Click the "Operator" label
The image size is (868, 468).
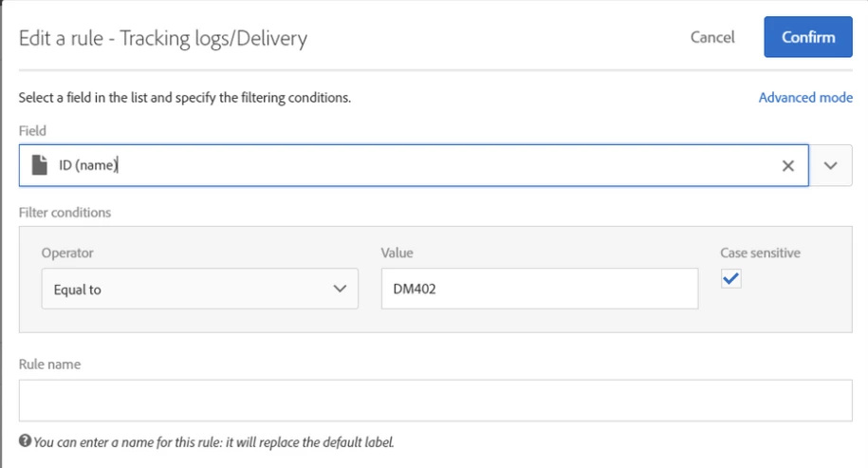click(x=67, y=253)
